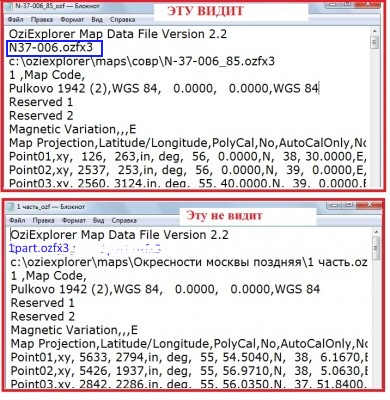Open Файл menu in the 1 часть_ozf window
Image resolution: width=390 pixels, height=400 pixels.
pyautogui.click(x=17, y=220)
